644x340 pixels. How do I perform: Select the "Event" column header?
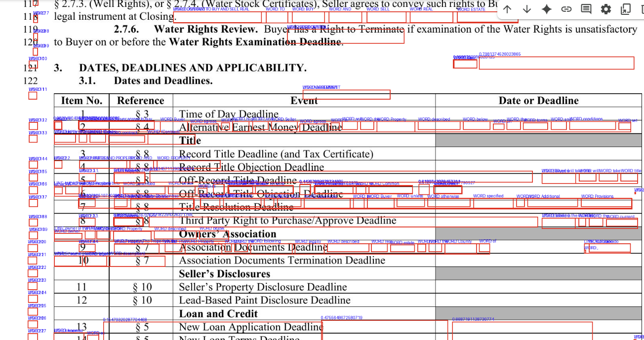pos(304,101)
